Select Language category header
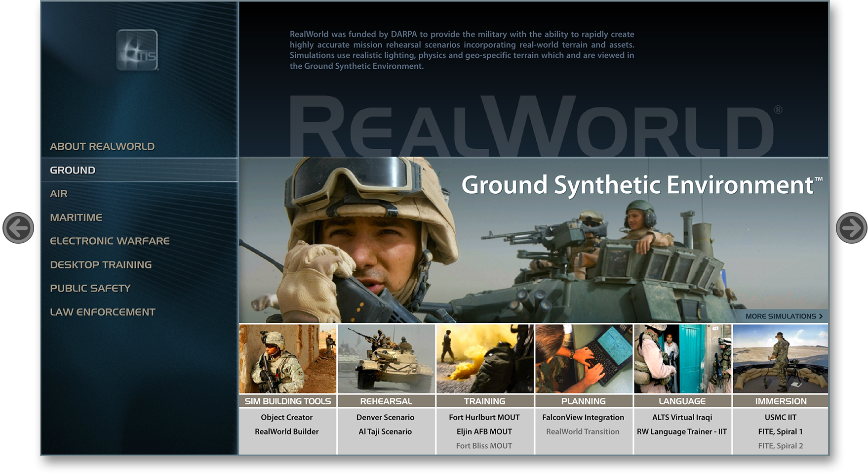 click(x=682, y=401)
